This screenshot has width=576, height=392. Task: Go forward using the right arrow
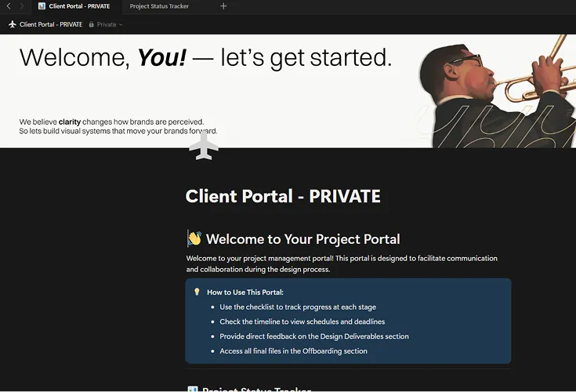[x=22, y=5]
